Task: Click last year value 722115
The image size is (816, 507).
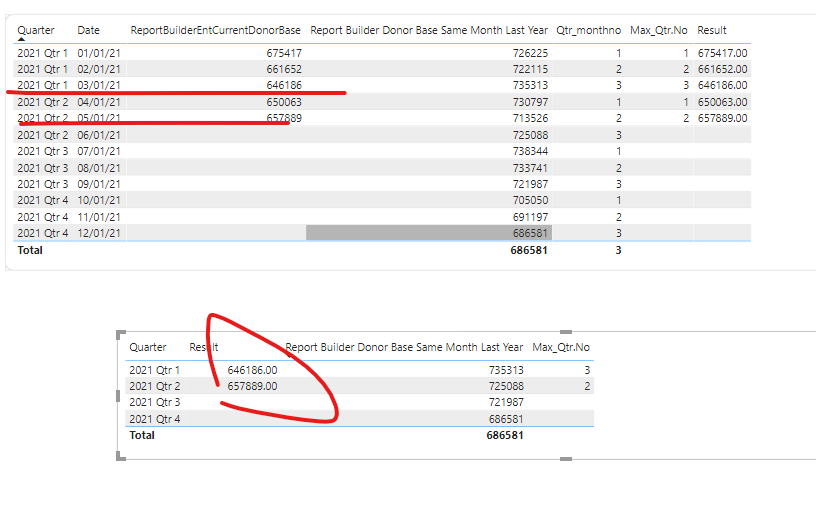Action: coord(530,69)
